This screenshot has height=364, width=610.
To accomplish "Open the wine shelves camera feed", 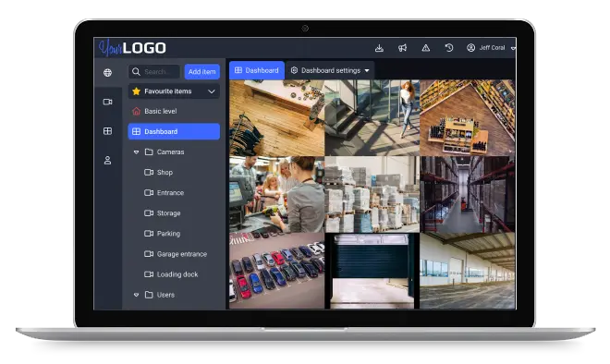I will pos(468,118).
